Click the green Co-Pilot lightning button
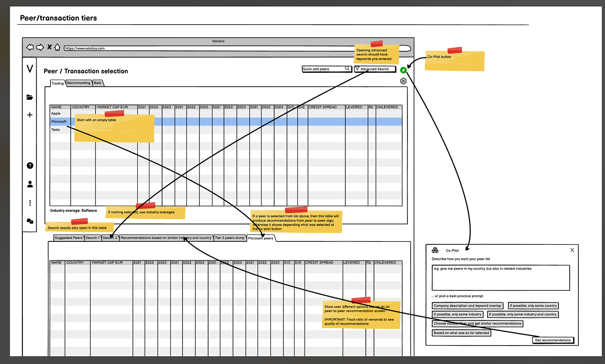This screenshot has height=364, width=605. click(403, 70)
